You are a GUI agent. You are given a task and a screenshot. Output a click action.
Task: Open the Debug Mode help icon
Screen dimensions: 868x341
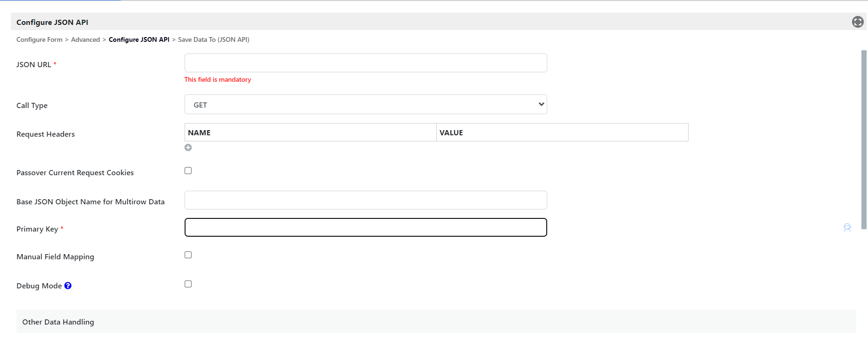pos(68,286)
